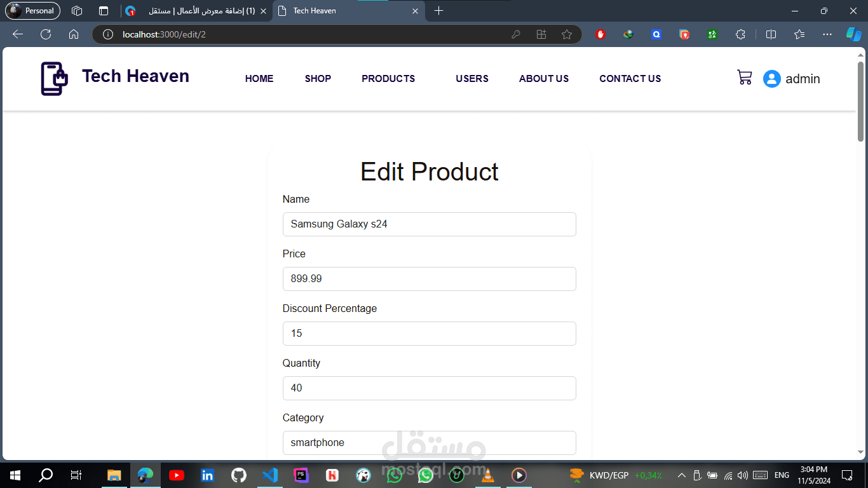Image resolution: width=868 pixels, height=488 pixels.
Task: Open saved passwords key icon
Action: tap(516, 34)
